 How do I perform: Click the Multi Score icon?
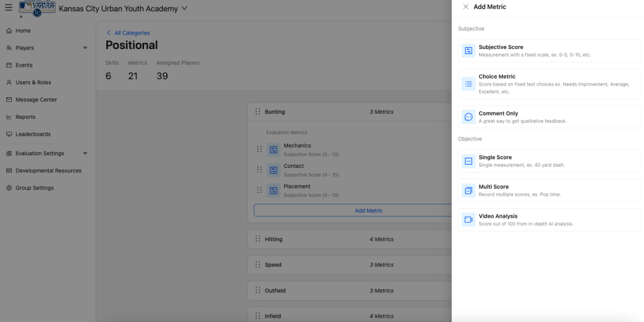(469, 191)
